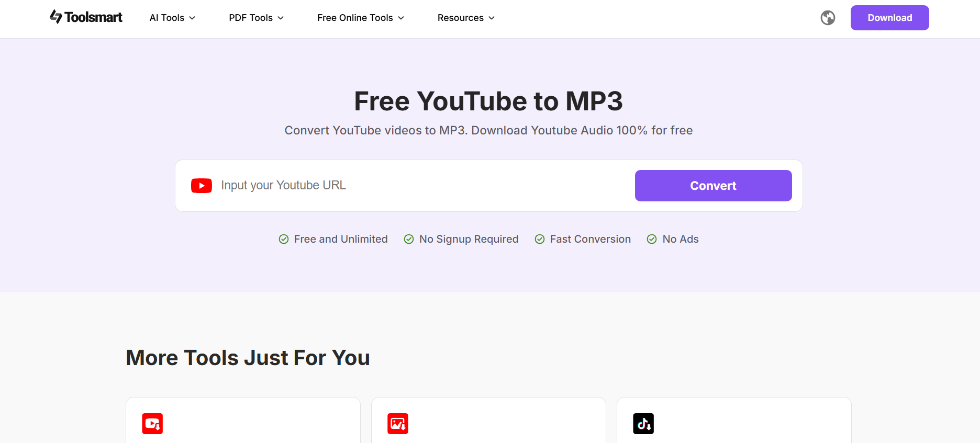Open the YouTube video downloader tool icon

152,424
